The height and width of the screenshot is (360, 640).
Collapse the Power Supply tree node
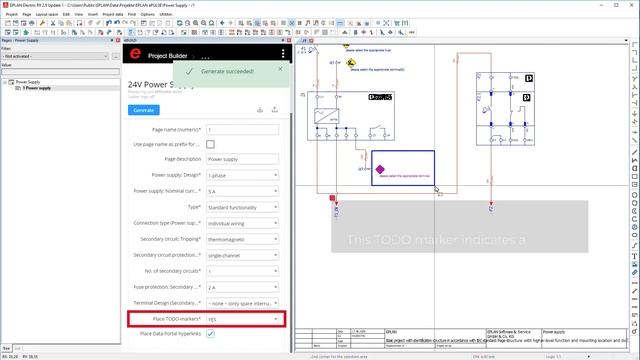coord(5,82)
